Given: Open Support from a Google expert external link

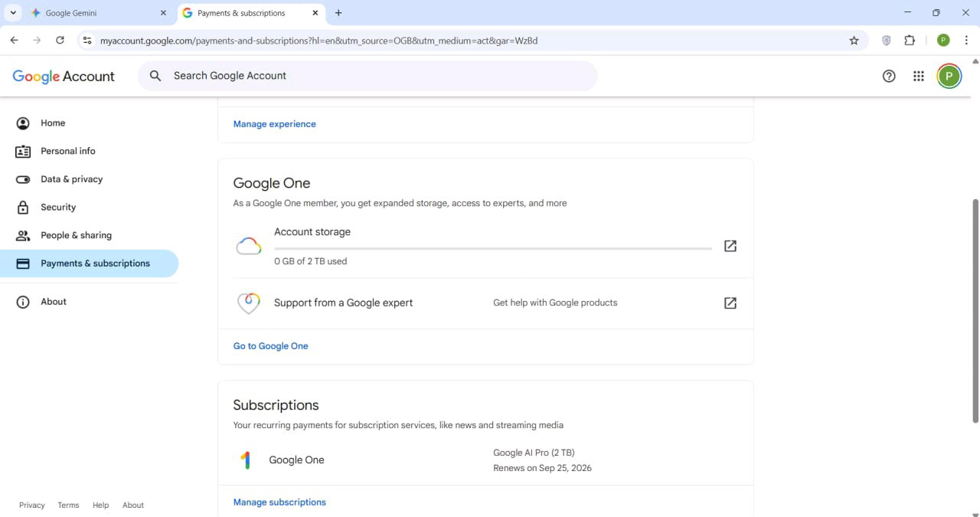Looking at the screenshot, I should pyautogui.click(x=730, y=303).
